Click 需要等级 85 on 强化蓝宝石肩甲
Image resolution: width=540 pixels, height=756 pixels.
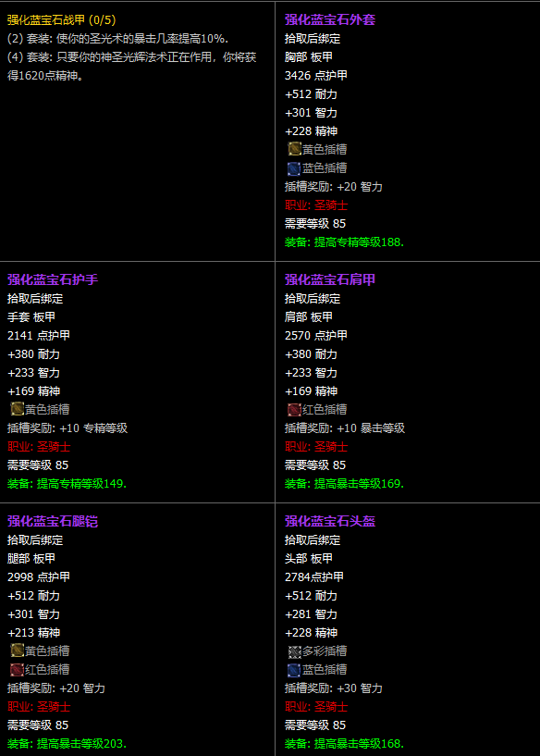click(315, 465)
